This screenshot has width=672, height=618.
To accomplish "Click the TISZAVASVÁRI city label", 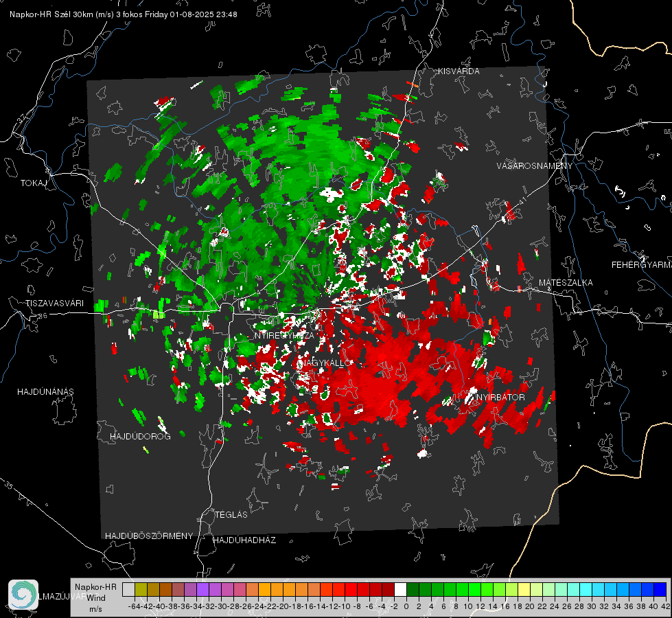I will 54,304.
